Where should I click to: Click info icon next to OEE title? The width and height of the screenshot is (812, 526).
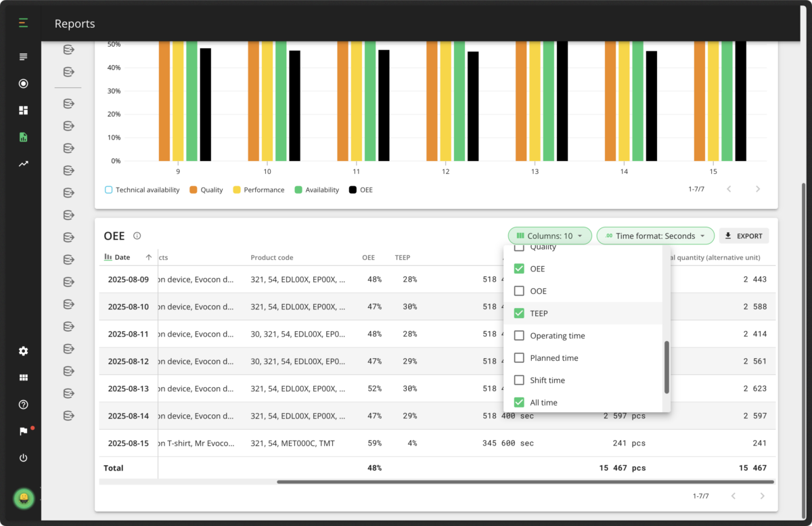[137, 236]
